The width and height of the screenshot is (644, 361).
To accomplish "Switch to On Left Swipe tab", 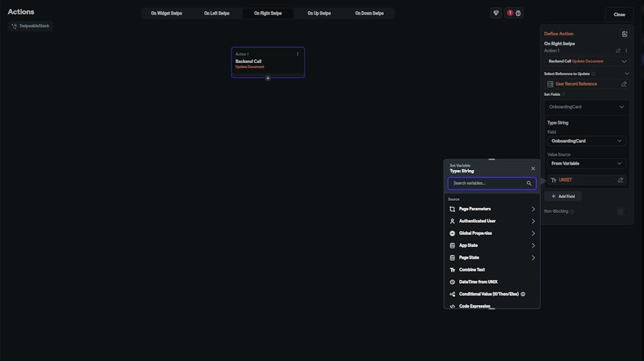I will 216,13.
